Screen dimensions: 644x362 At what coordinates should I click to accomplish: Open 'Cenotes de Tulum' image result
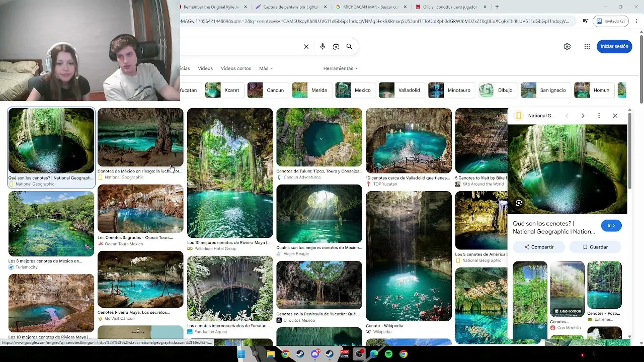click(x=319, y=137)
